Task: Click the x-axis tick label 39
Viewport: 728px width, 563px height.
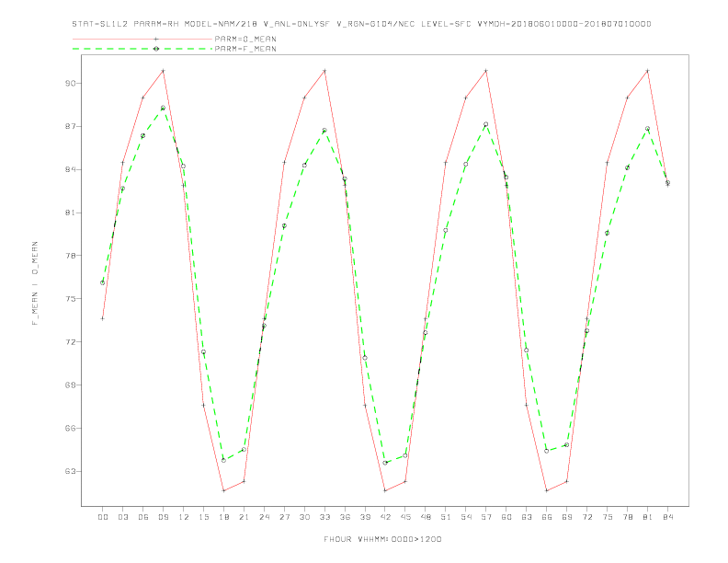Action: 365,517
